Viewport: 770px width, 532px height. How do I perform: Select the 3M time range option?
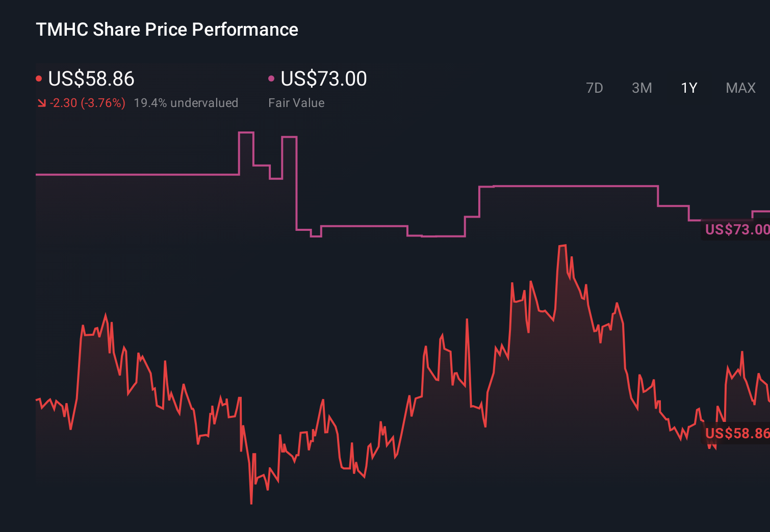pyautogui.click(x=642, y=88)
